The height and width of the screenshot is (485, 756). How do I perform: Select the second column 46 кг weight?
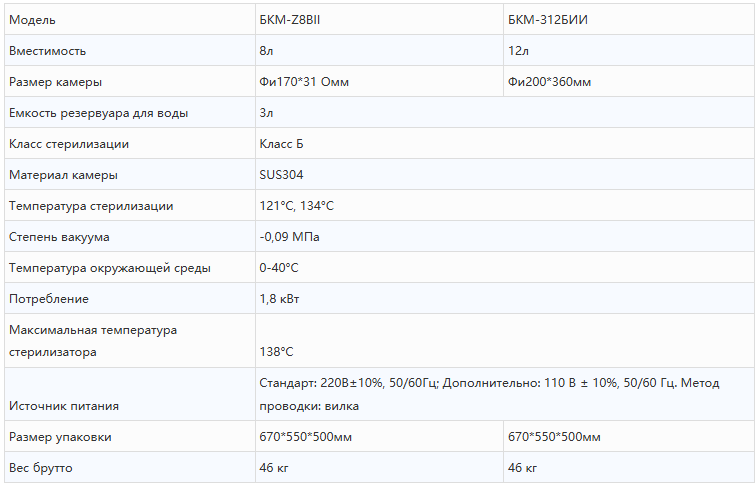point(522,468)
